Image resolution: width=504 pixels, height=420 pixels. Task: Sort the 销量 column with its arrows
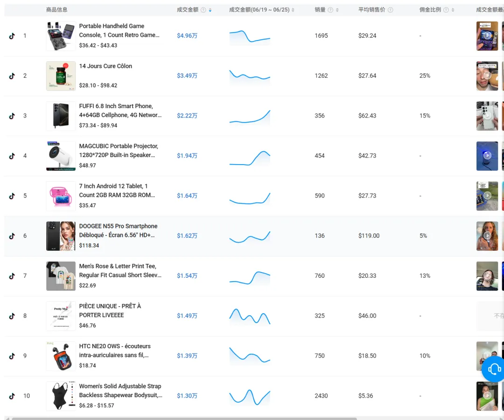(x=337, y=10)
